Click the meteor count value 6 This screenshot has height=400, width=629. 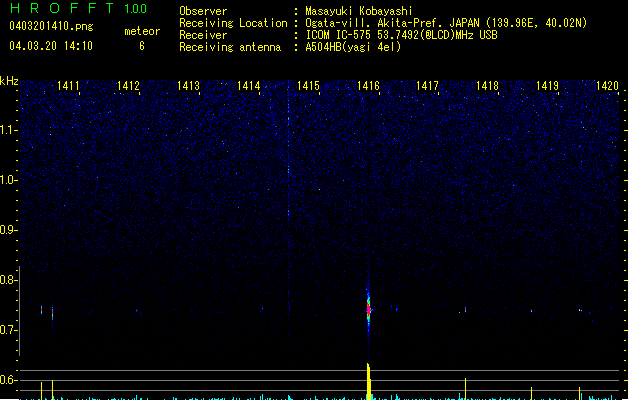tap(142, 46)
